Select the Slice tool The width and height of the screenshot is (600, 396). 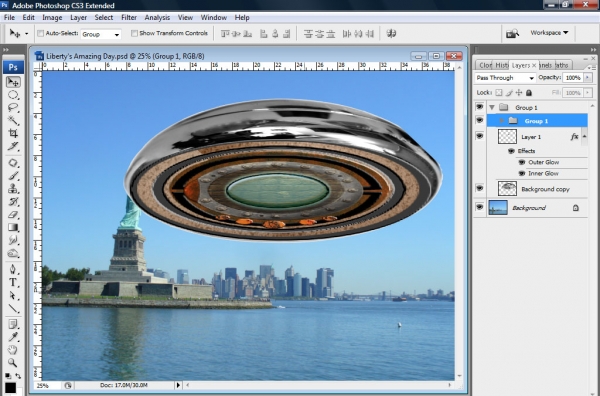(13, 146)
